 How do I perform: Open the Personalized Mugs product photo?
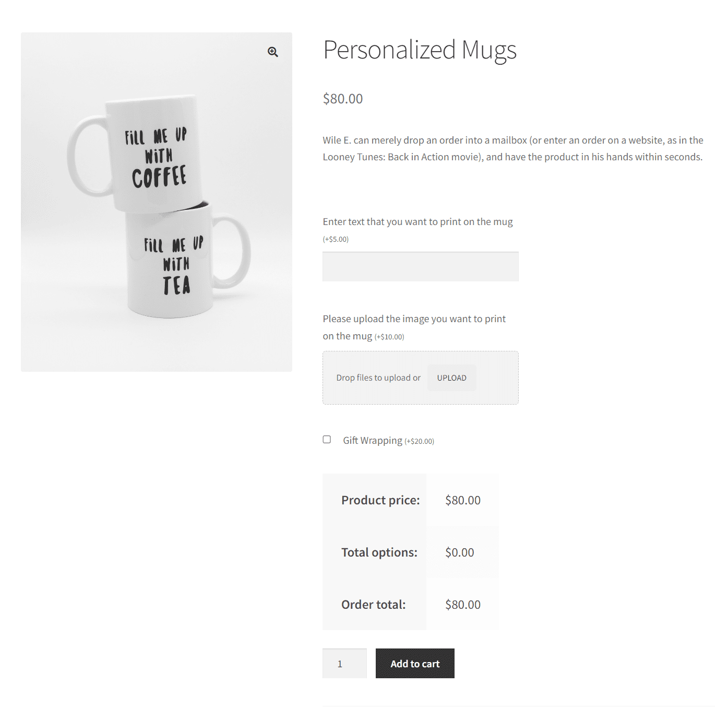(157, 202)
